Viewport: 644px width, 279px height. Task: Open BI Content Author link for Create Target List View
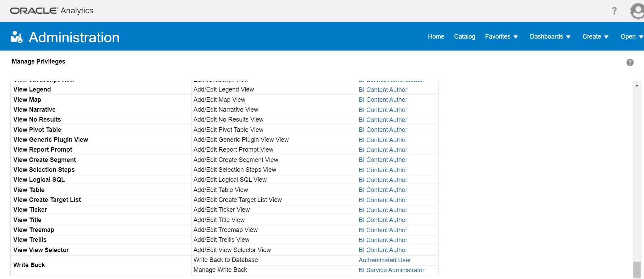(x=383, y=200)
